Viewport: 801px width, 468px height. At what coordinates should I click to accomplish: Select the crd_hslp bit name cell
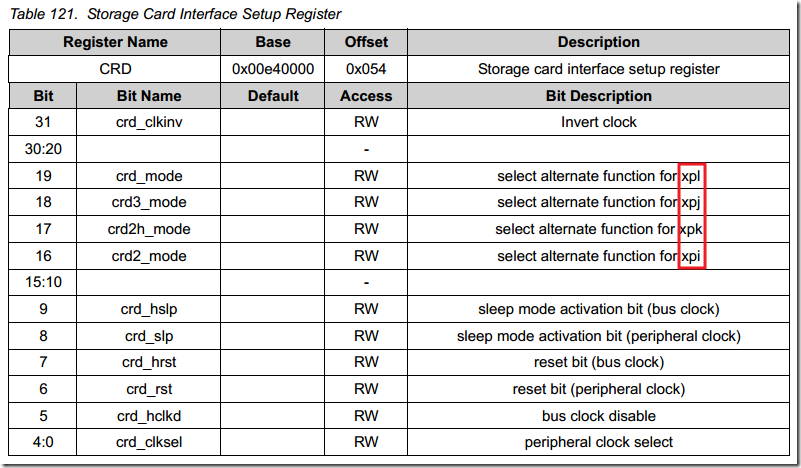point(147,309)
